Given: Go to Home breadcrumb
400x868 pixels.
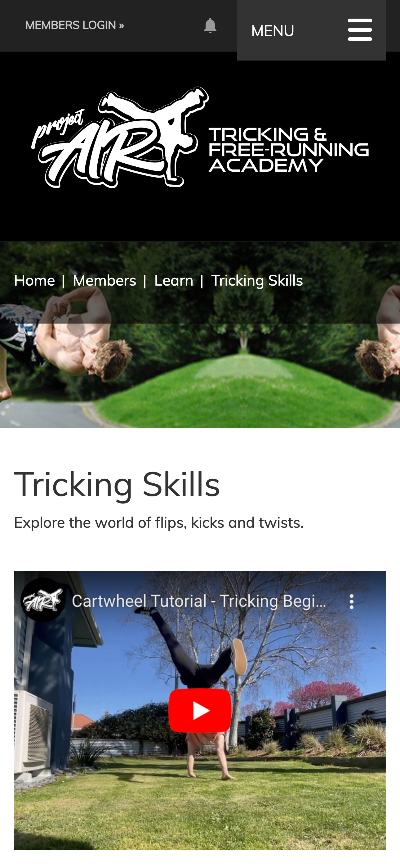Looking at the screenshot, I should tap(34, 280).
